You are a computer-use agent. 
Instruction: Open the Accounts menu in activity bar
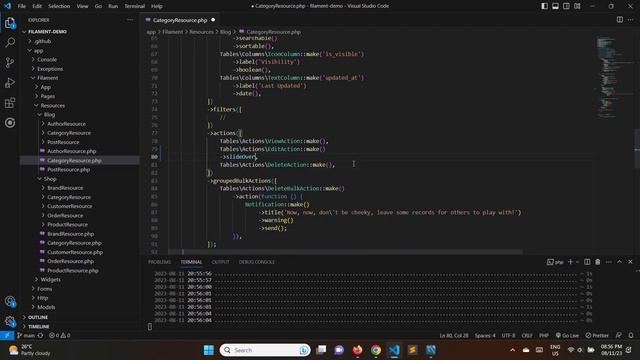click(10, 302)
